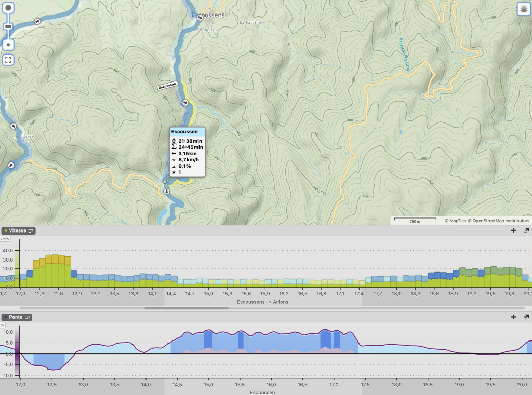The image size is (532, 395).
Task: Open the map layers selector
Action: 523,9
